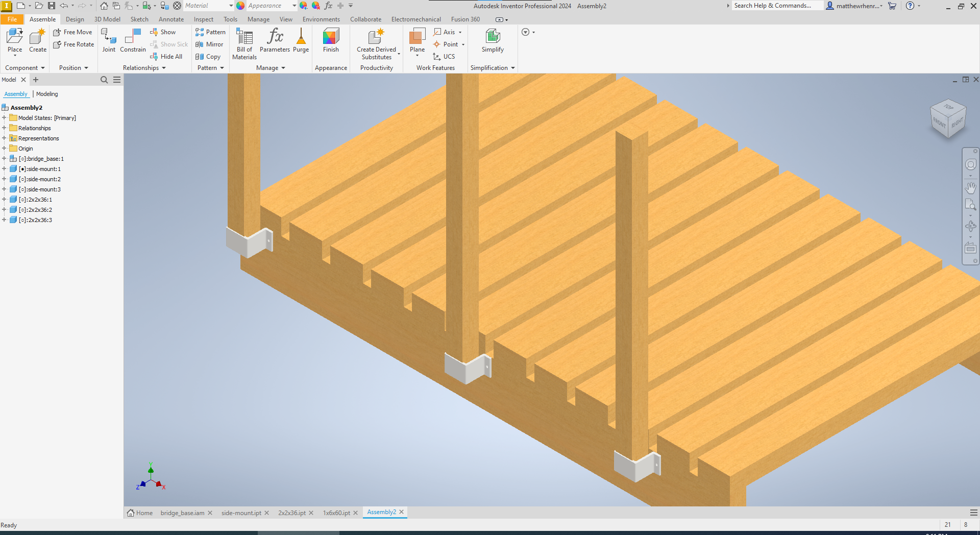The height and width of the screenshot is (535, 980).
Task: Expand bridge_base:1 node
Action: coord(4,159)
